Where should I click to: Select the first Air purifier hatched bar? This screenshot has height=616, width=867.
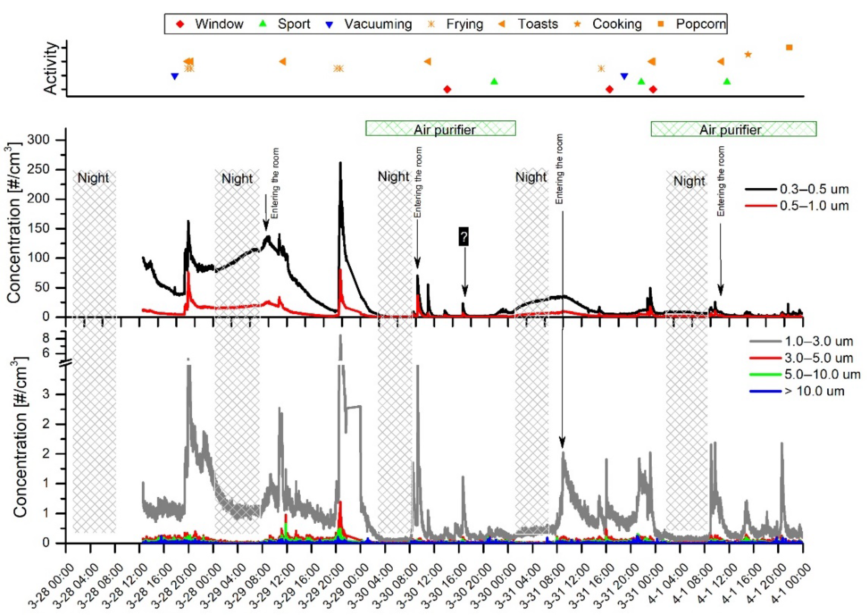tap(440, 129)
